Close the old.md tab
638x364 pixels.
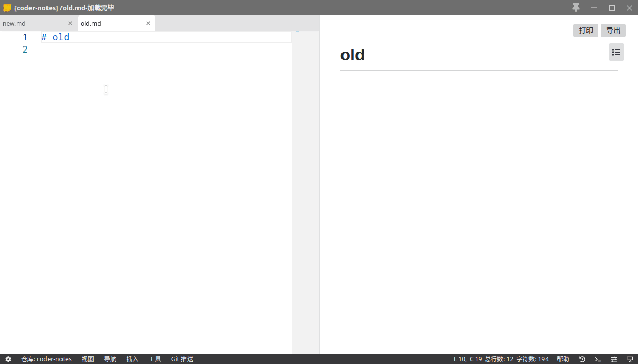tap(148, 23)
